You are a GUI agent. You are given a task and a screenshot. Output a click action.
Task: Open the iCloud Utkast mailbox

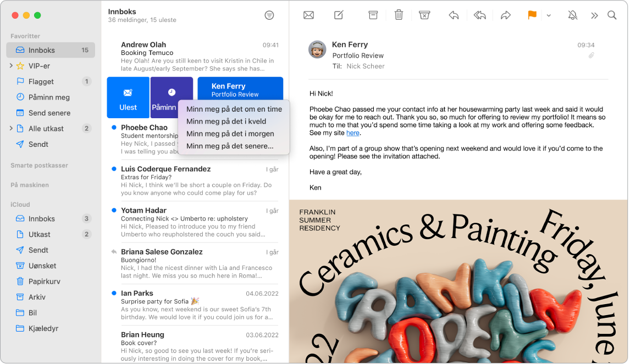tap(51, 234)
